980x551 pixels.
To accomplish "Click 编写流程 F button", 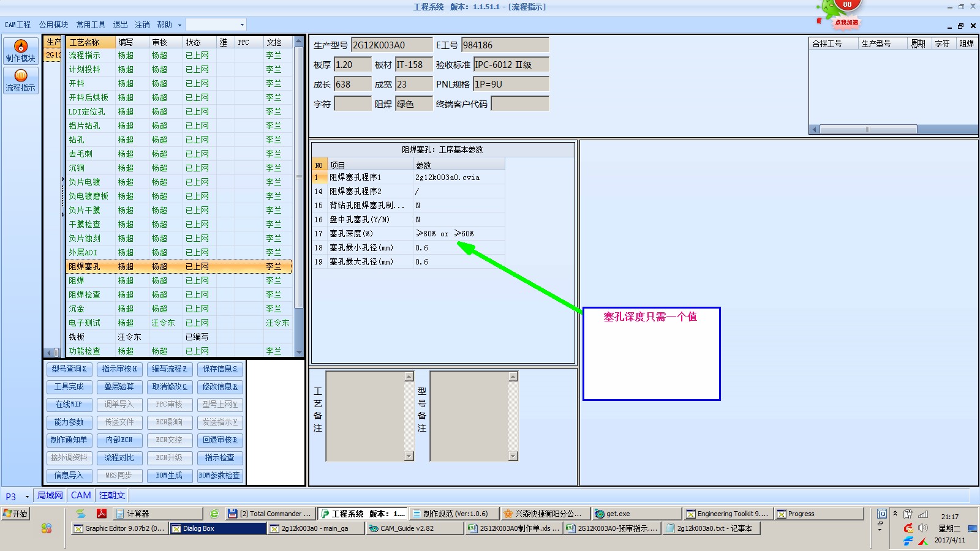I will point(170,369).
